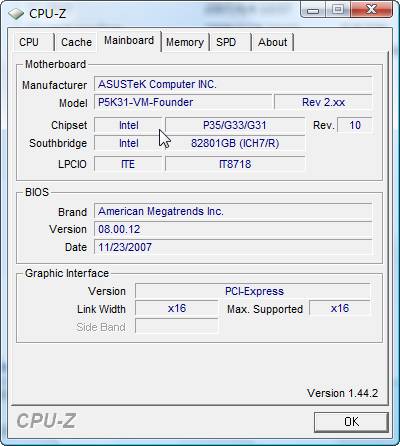Click the P35/G33/G31 chipset value

pyautogui.click(x=235, y=125)
